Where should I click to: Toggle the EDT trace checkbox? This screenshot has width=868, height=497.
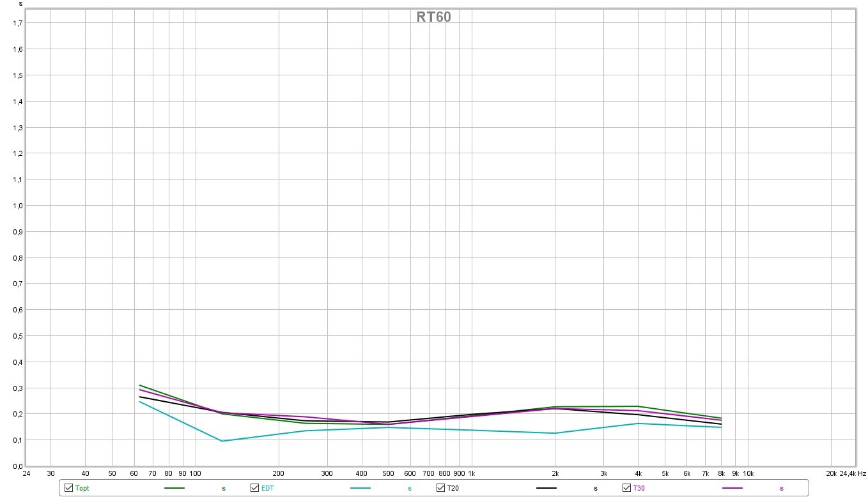coord(254,488)
